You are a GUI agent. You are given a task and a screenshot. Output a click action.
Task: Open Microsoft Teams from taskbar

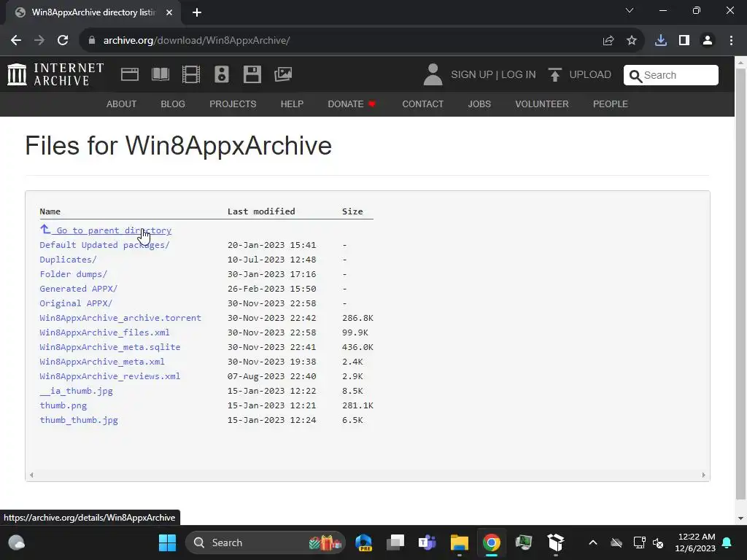coord(427,542)
